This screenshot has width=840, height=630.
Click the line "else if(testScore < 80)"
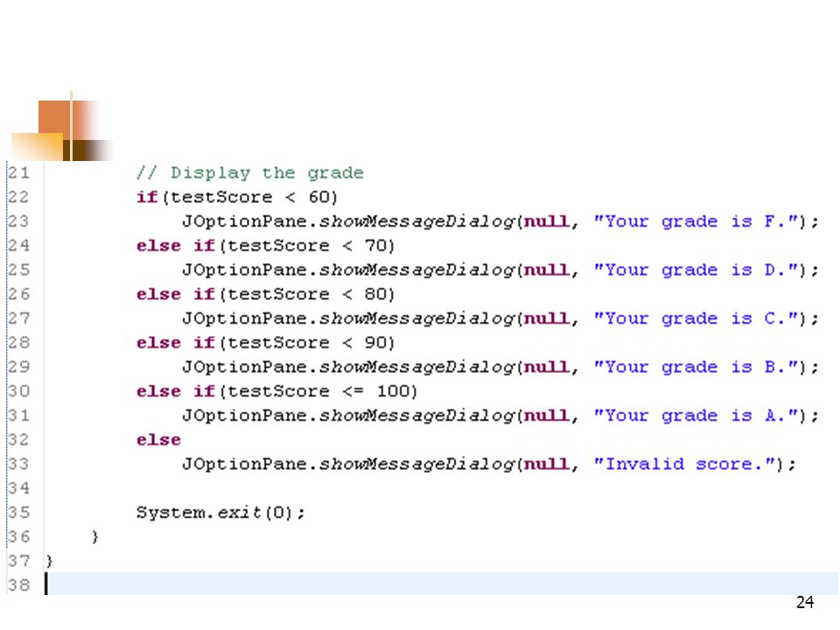click(265, 294)
